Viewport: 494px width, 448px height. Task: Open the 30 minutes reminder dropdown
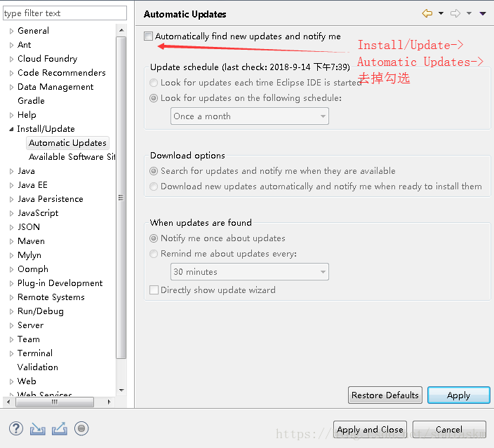(250, 272)
